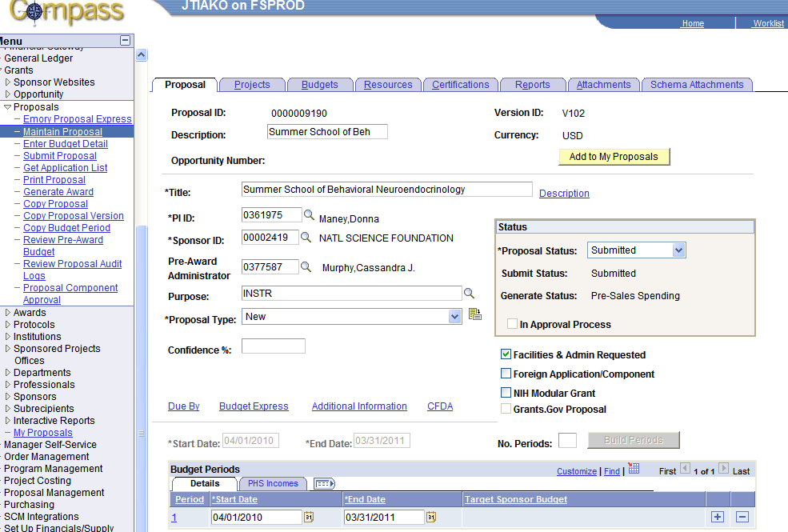
Task: Click lookup icon beside Pre-Award Administrator field
Action: click(x=306, y=266)
